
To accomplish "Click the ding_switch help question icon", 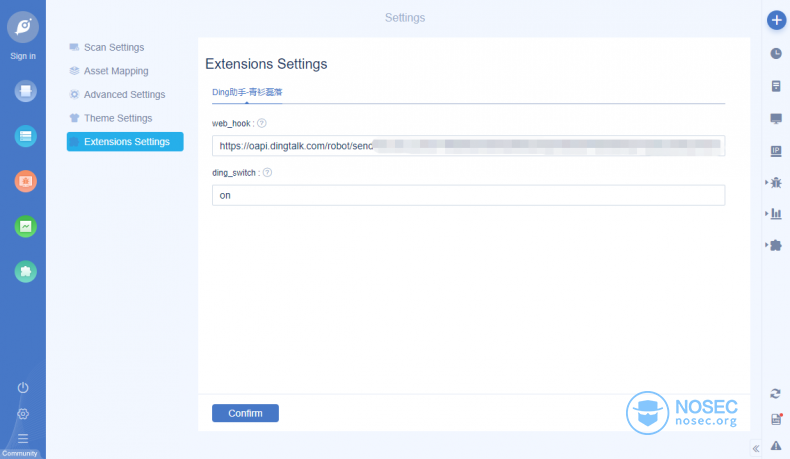I will (268, 172).
